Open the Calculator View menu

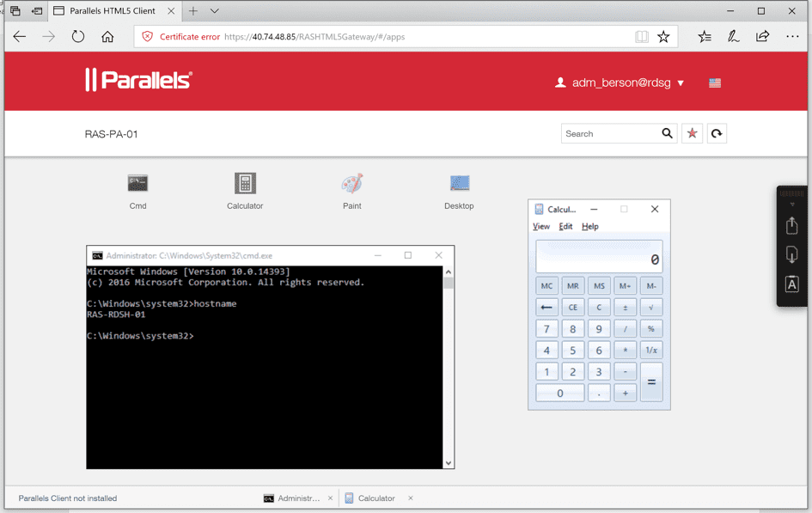[541, 226]
